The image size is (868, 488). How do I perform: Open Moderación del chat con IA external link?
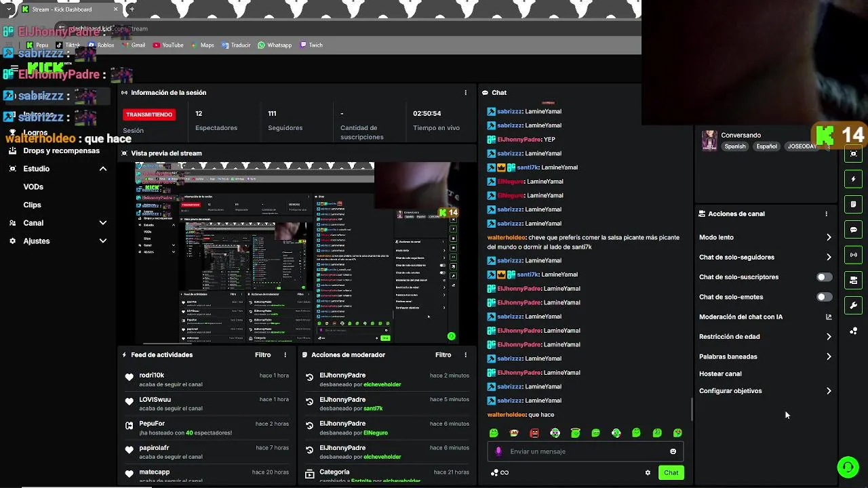tap(829, 317)
